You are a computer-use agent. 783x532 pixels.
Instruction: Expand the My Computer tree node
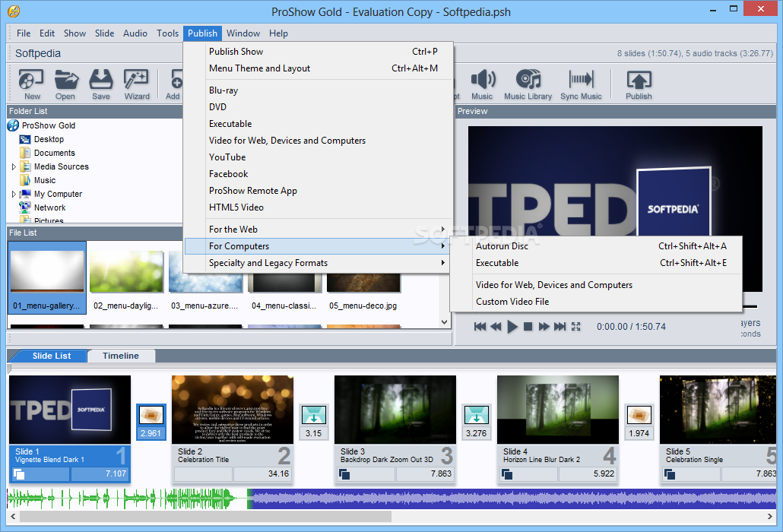point(14,194)
